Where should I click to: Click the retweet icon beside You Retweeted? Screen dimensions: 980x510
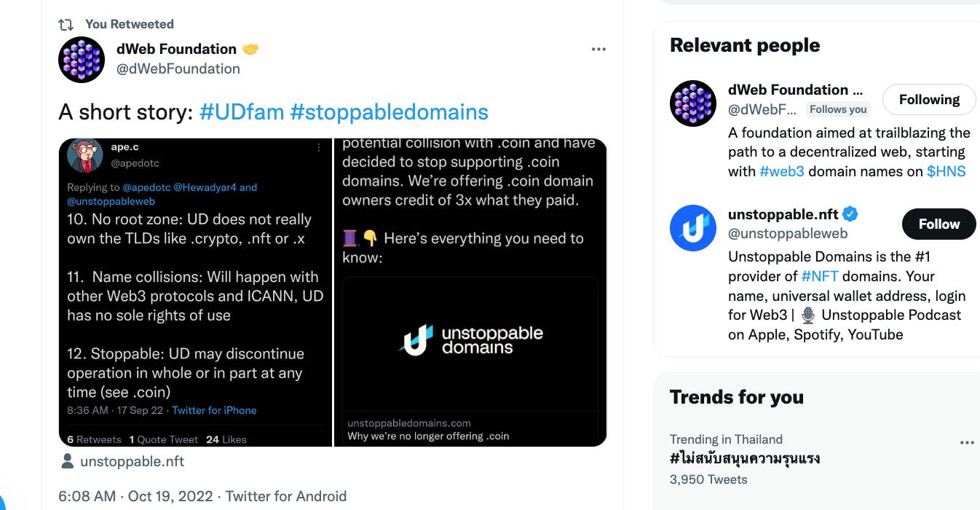click(x=66, y=25)
